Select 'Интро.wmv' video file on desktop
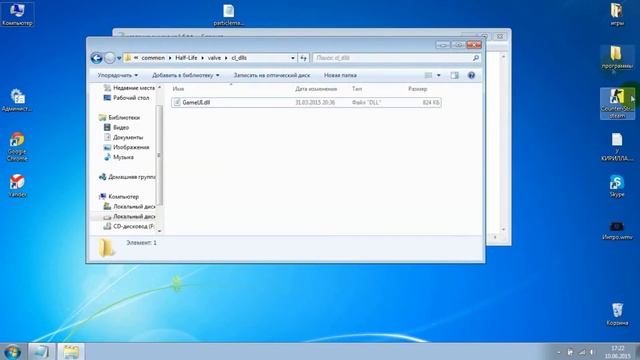640x360 pixels. [617, 231]
